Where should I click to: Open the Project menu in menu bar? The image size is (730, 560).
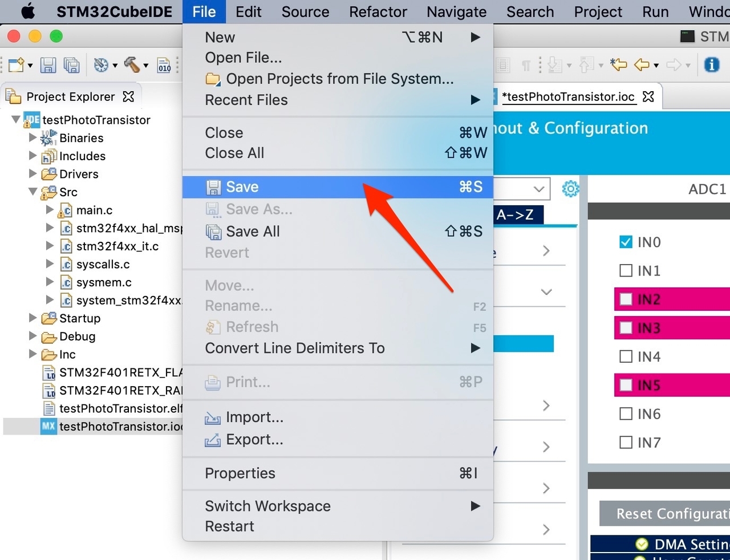598,11
